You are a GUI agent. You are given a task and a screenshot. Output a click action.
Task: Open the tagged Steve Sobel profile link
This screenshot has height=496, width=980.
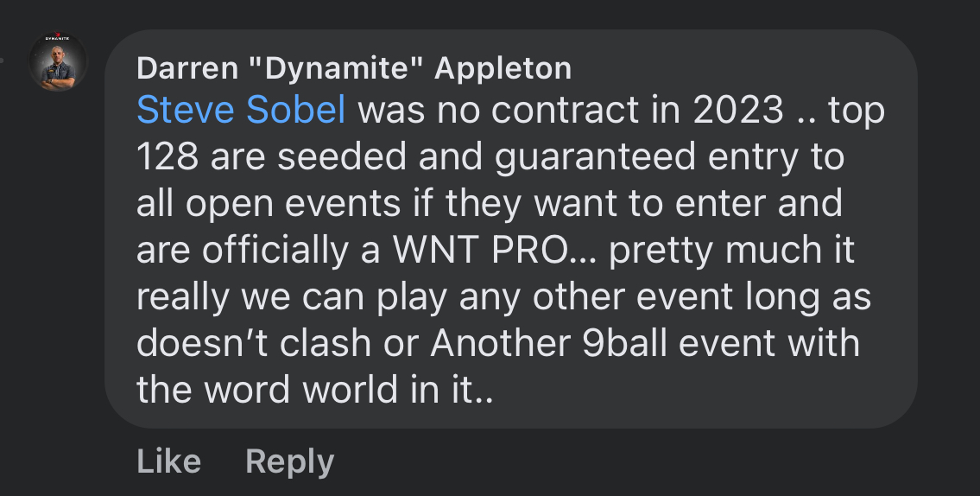point(241,111)
